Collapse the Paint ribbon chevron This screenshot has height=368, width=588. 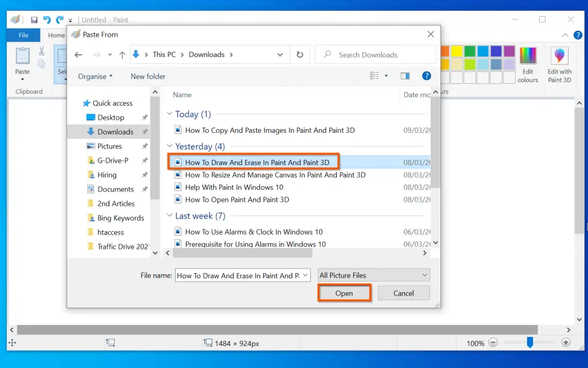pyautogui.click(x=565, y=35)
